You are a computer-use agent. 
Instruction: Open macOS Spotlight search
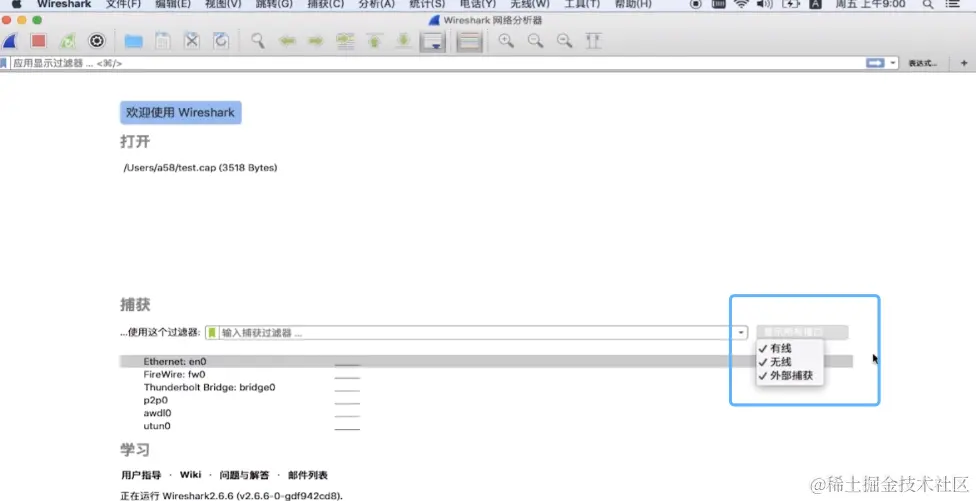pyautogui.click(x=927, y=4)
